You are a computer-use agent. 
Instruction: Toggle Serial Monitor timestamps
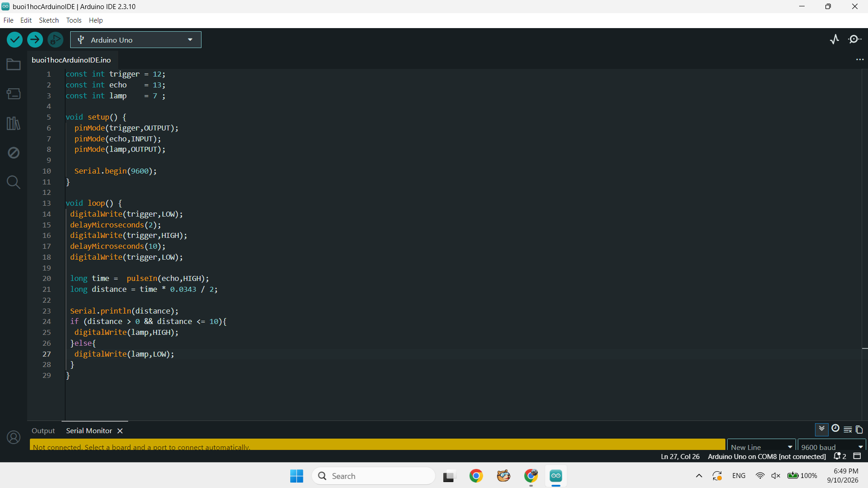click(x=835, y=429)
